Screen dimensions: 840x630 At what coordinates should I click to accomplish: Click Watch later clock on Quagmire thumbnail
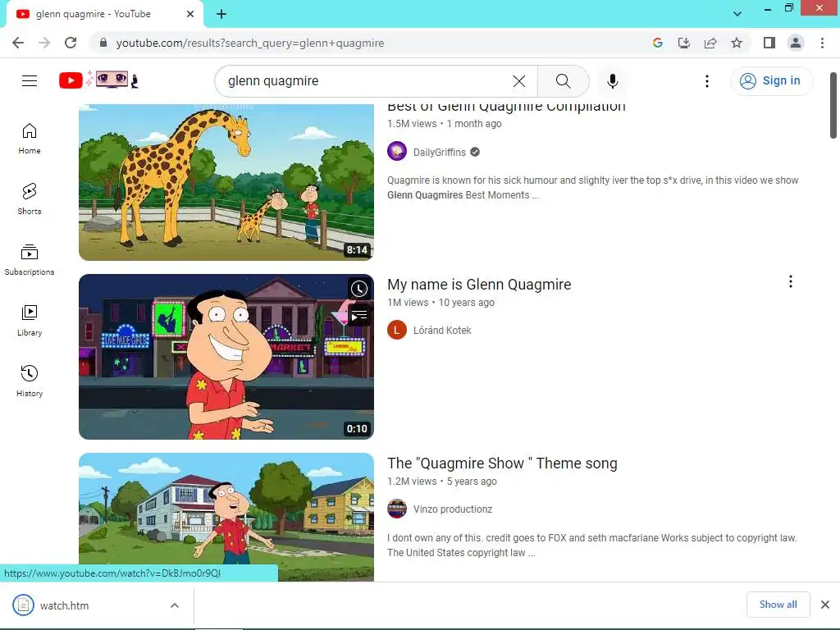click(x=359, y=290)
